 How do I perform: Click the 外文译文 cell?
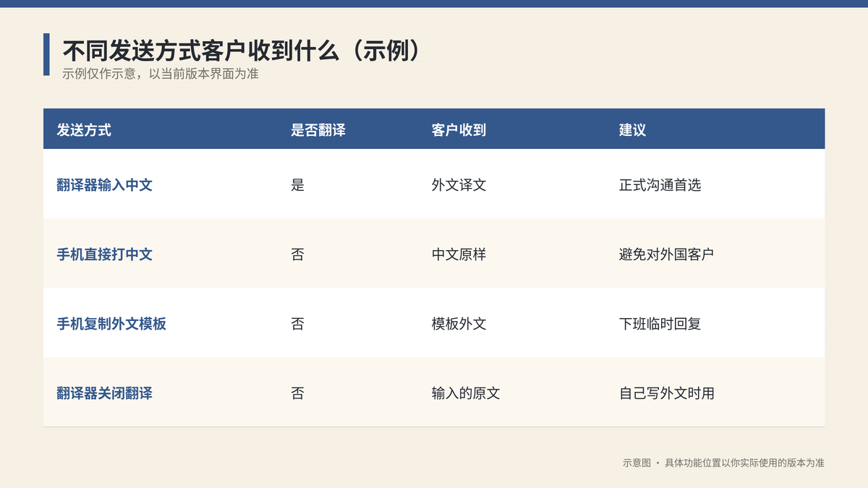[x=459, y=185]
